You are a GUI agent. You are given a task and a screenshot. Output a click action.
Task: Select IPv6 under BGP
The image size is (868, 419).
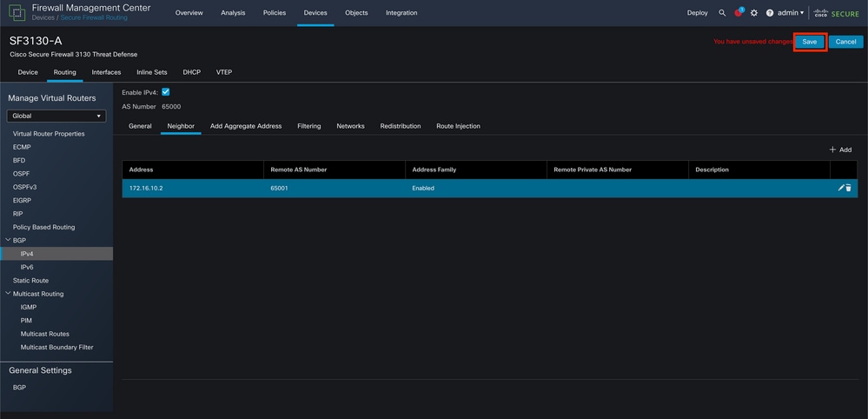(x=27, y=268)
